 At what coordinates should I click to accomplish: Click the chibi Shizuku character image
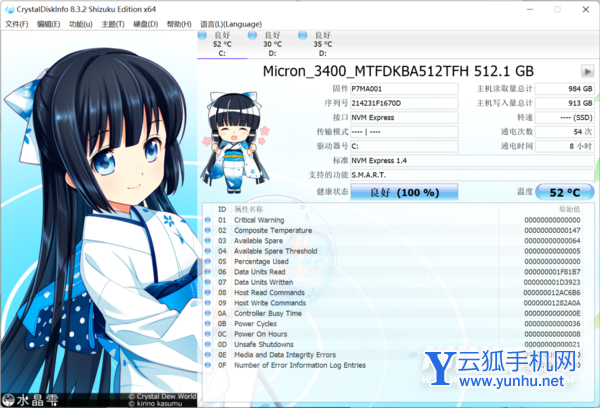pyautogui.click(x=234, y=142)
